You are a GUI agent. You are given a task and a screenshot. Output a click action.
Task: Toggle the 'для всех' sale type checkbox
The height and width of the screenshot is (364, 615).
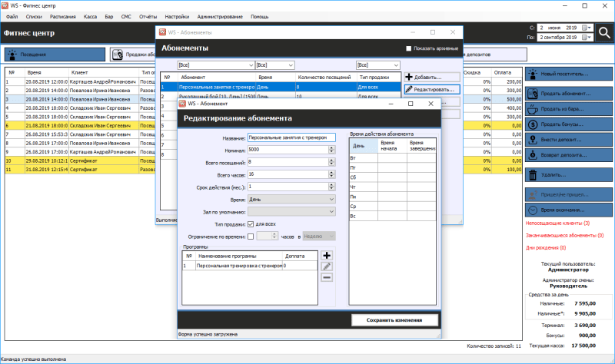pos(250,223)
